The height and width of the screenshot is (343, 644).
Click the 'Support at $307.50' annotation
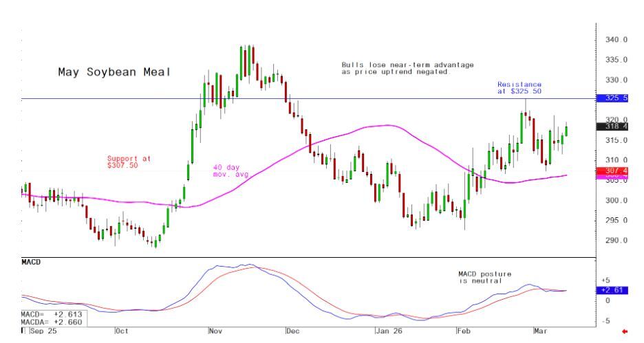[128, 162]
